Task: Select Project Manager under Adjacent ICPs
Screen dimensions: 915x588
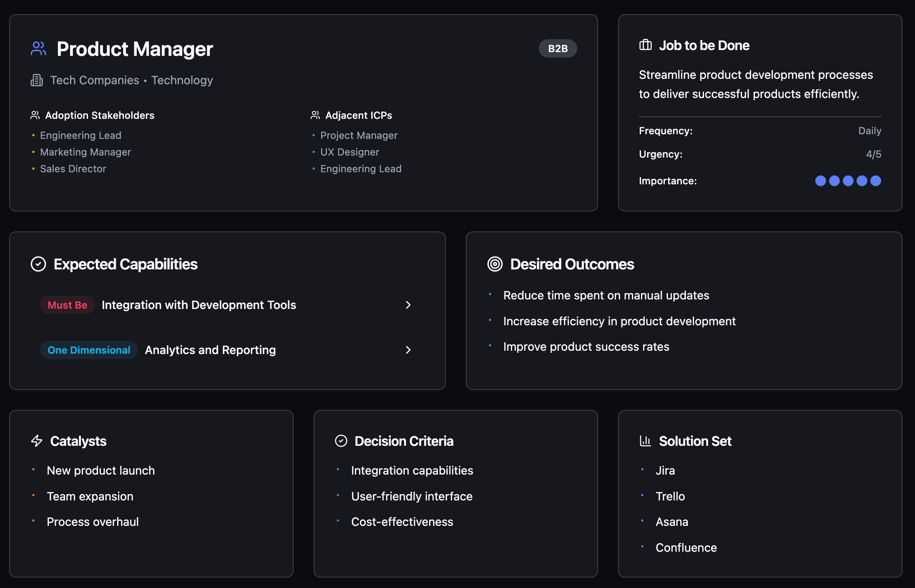Action: (359, 135)
